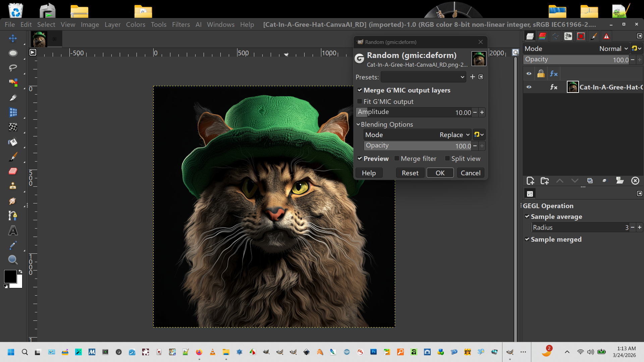The image size is (644, 362).
Task: Click the Cancel button
Action: click(x=471, y=173)
